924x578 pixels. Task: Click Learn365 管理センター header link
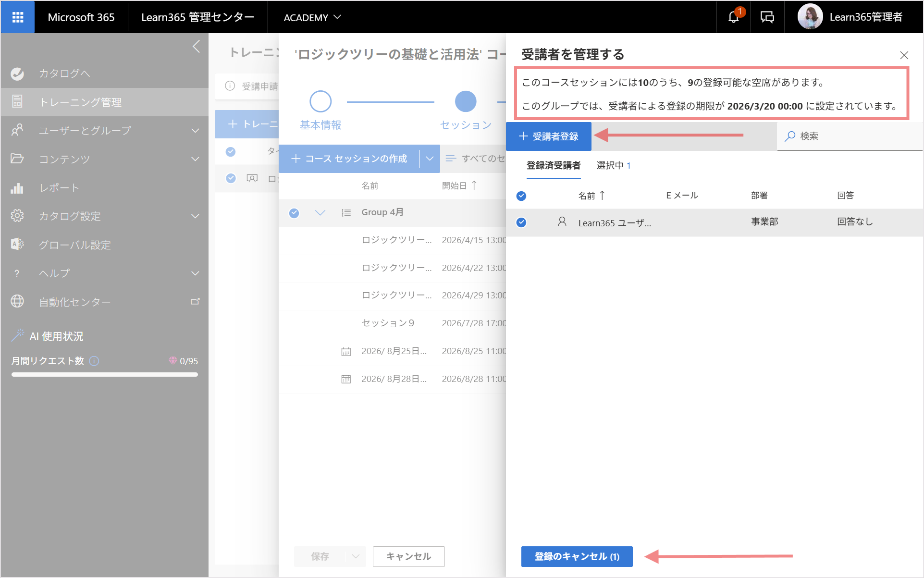(197, 17)
